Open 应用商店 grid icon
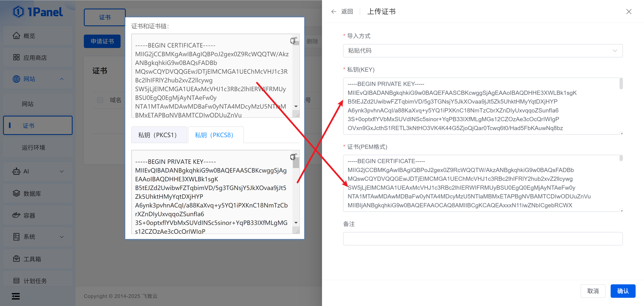This screenshot has width=644, height=306. 16,58
